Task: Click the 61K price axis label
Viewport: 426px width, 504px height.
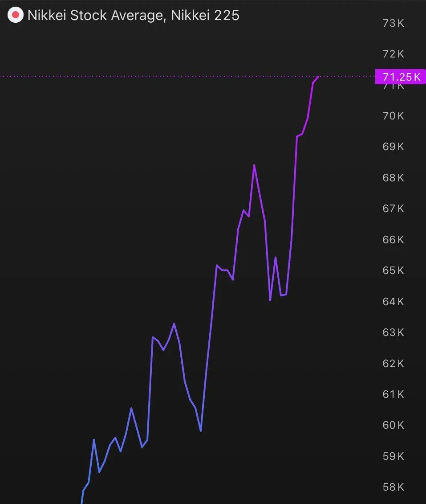Action: tap(393, 394)
